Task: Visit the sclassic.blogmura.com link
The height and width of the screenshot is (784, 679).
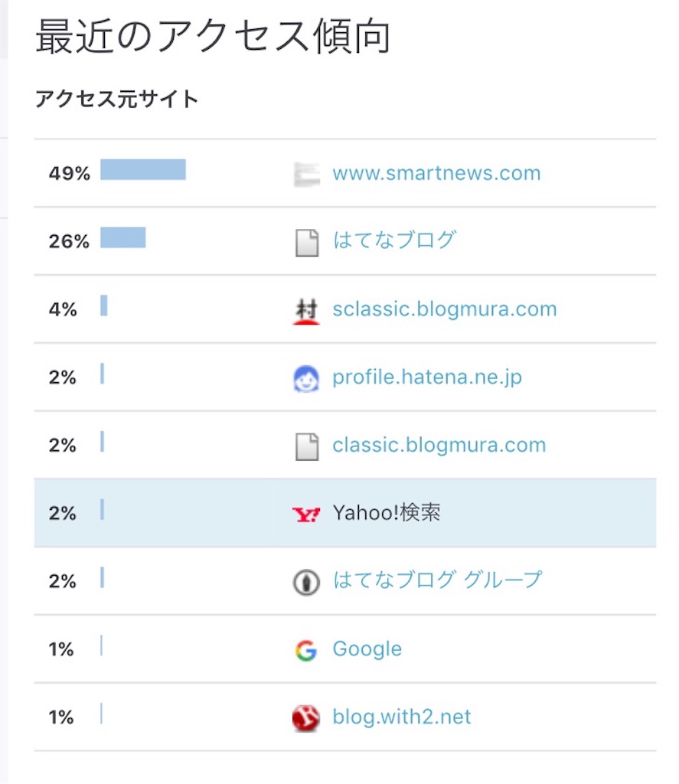Action: 444,309
